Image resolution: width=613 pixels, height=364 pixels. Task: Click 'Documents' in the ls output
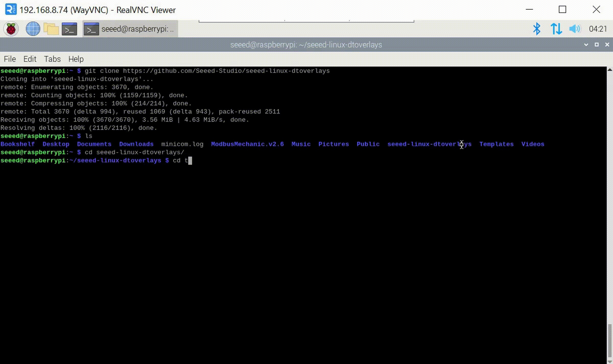tap(94, 144)
